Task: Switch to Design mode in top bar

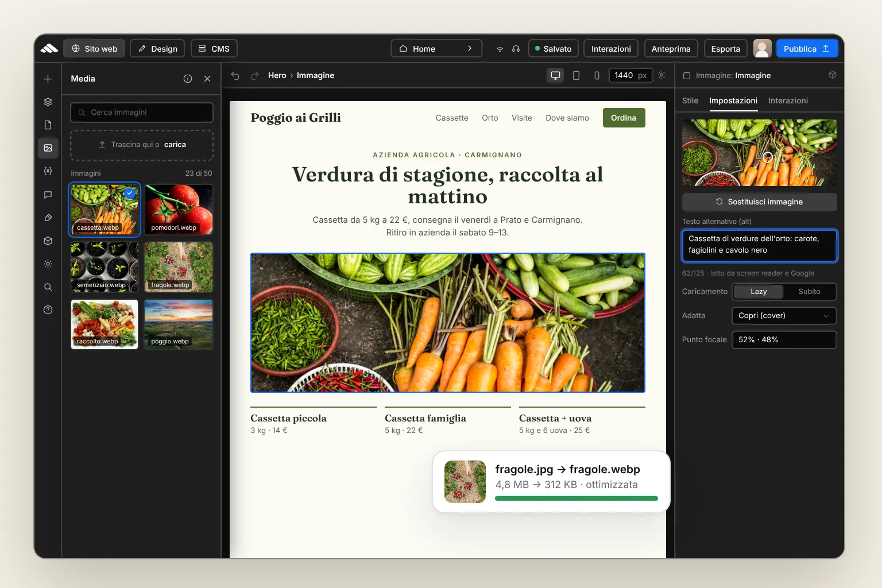Action: [157, 49]
